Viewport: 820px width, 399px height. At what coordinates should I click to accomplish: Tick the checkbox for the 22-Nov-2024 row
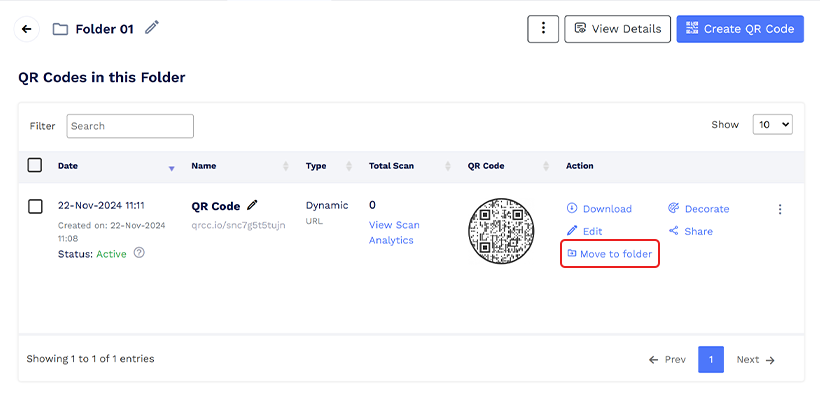pyautogui.click(x=35, y=207)
